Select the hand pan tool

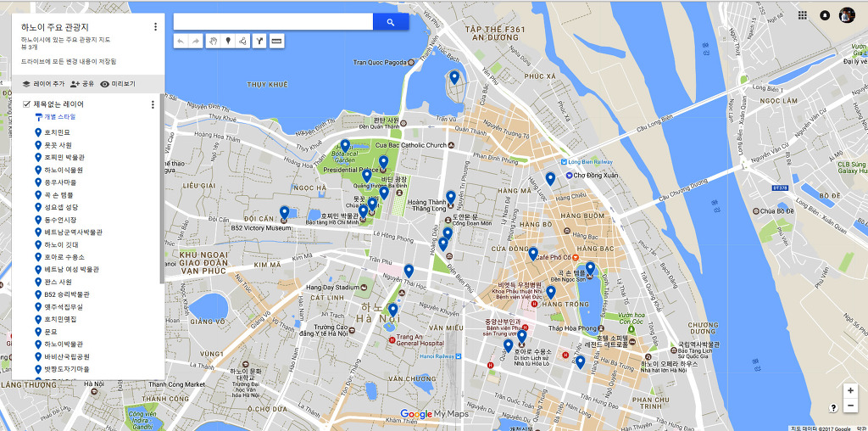point(214,41)
